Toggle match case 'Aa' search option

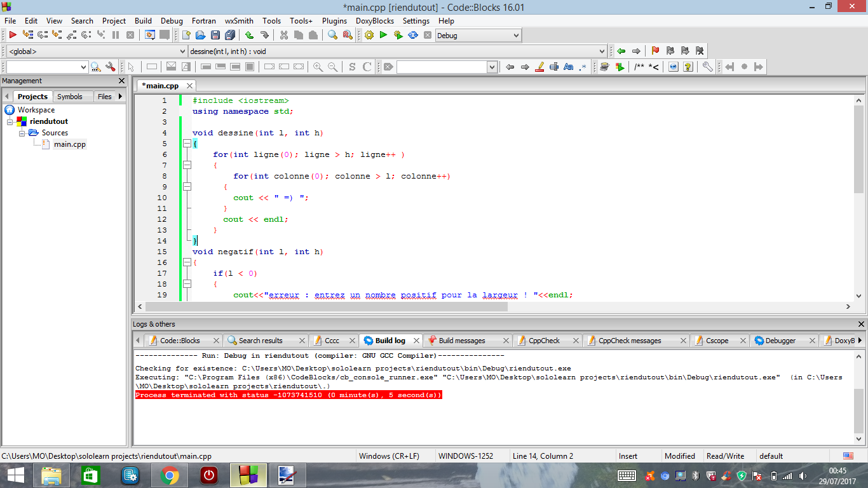(568, 67)
